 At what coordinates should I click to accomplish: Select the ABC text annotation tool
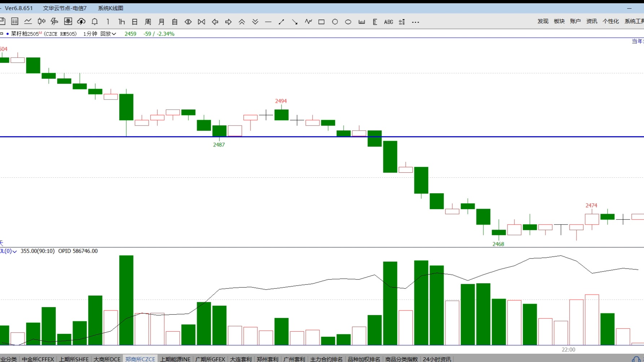[x=388, y=22]
